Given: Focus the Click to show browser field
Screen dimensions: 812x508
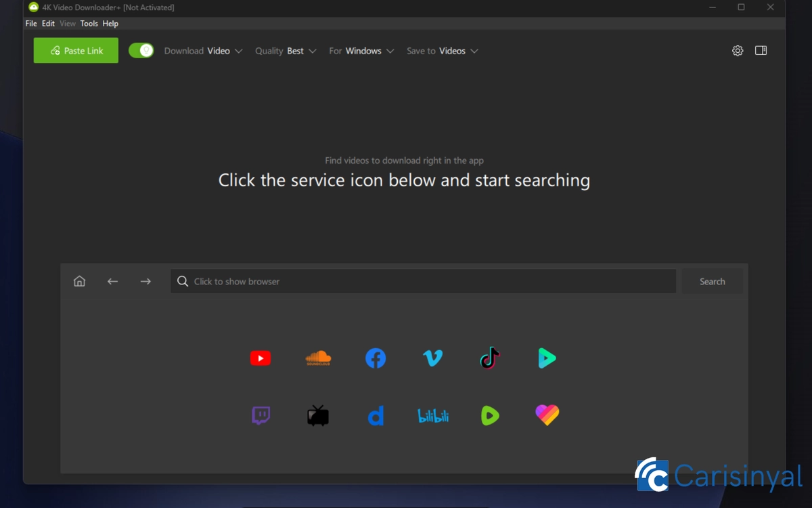Looking at the screenshot, I should (424, 281).
